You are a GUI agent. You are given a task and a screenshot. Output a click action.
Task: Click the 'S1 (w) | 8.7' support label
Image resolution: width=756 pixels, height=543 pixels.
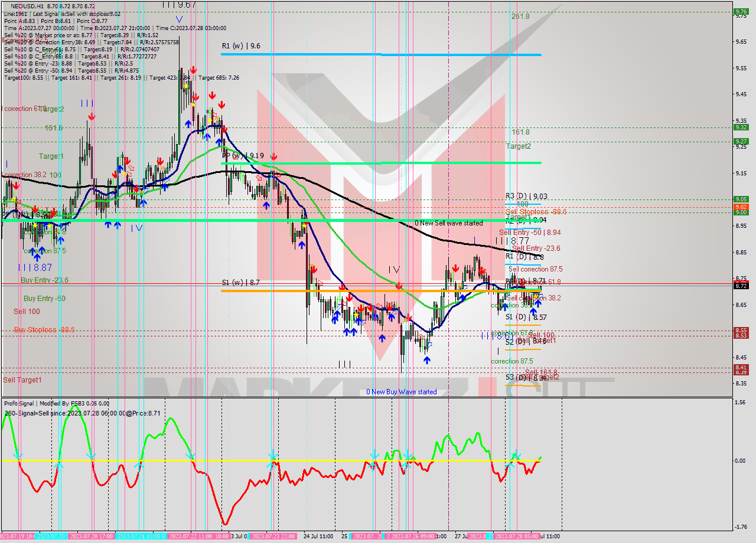coord(240,283)
